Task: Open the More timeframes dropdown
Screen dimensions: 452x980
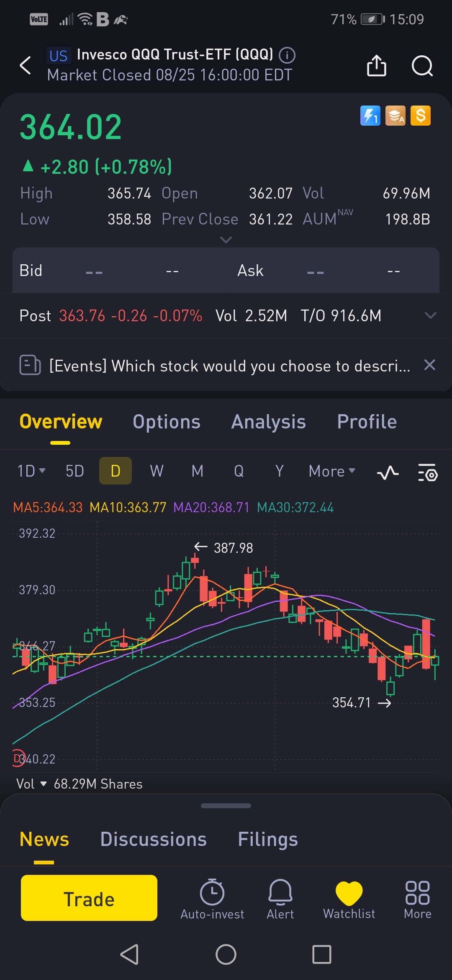Action: coord(332,471)
